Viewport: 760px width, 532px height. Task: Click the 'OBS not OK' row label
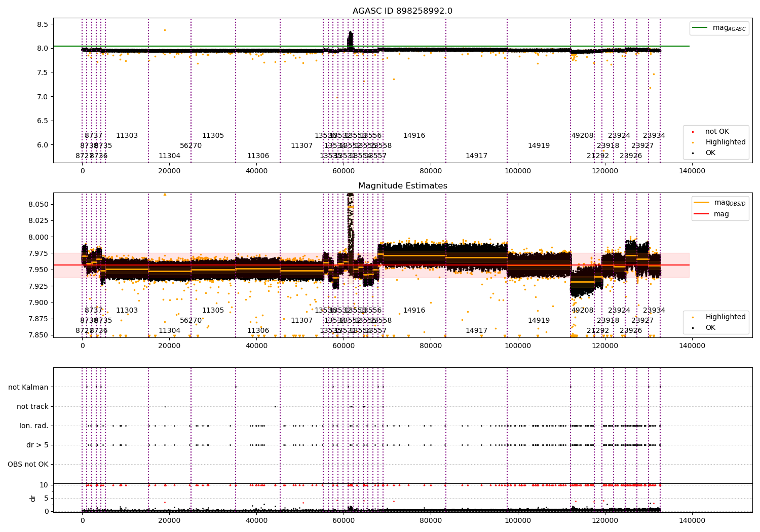point(28,464)
